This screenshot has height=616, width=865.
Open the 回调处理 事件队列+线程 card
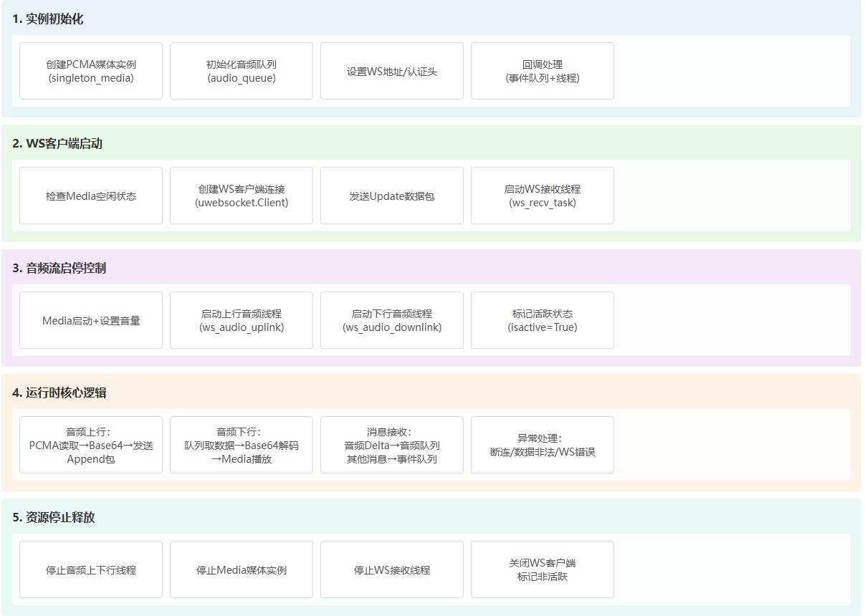[x=543, y=71]
